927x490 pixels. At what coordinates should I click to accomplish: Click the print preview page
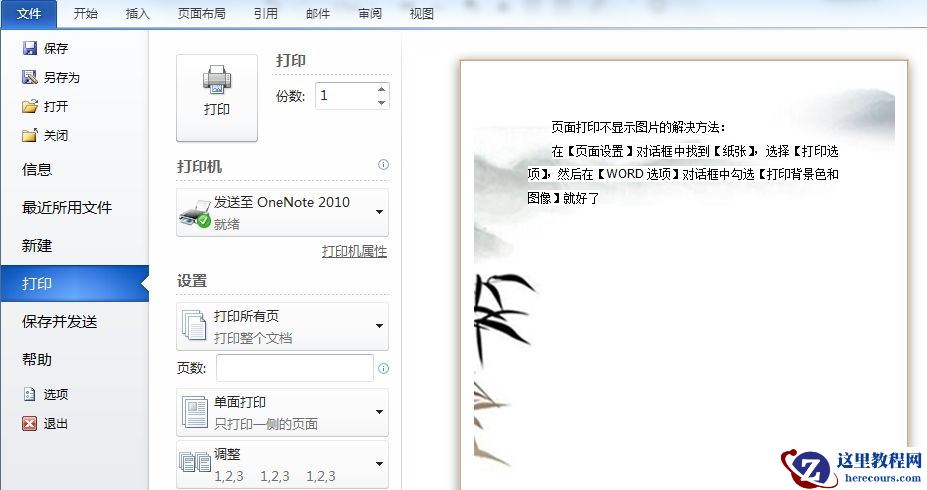pyautogui.click(x=684, y=275)
